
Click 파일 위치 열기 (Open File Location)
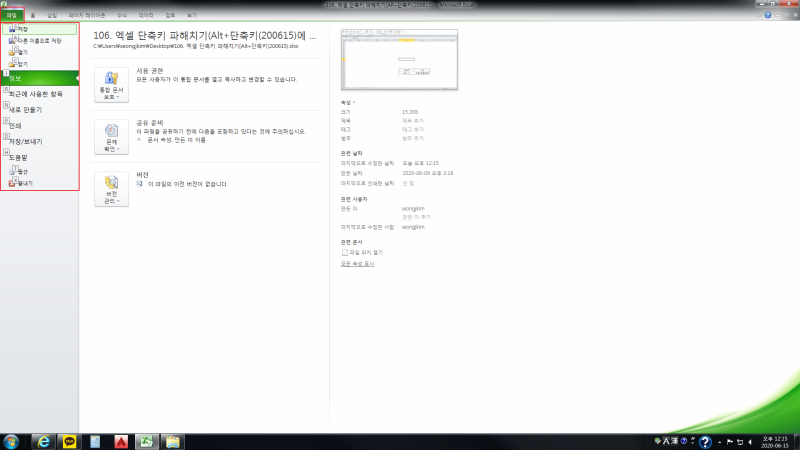(362, 253)
